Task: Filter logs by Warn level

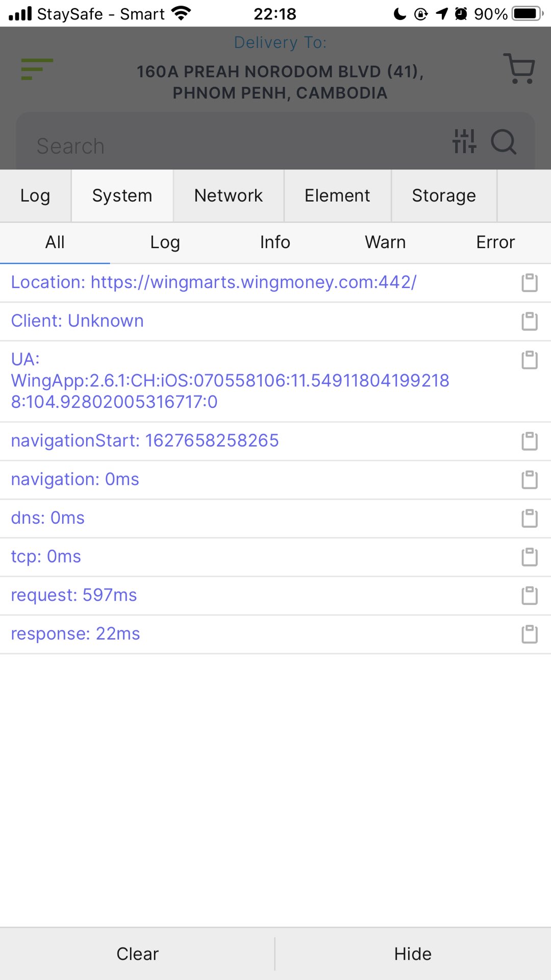Action: (x=385, y=242)
